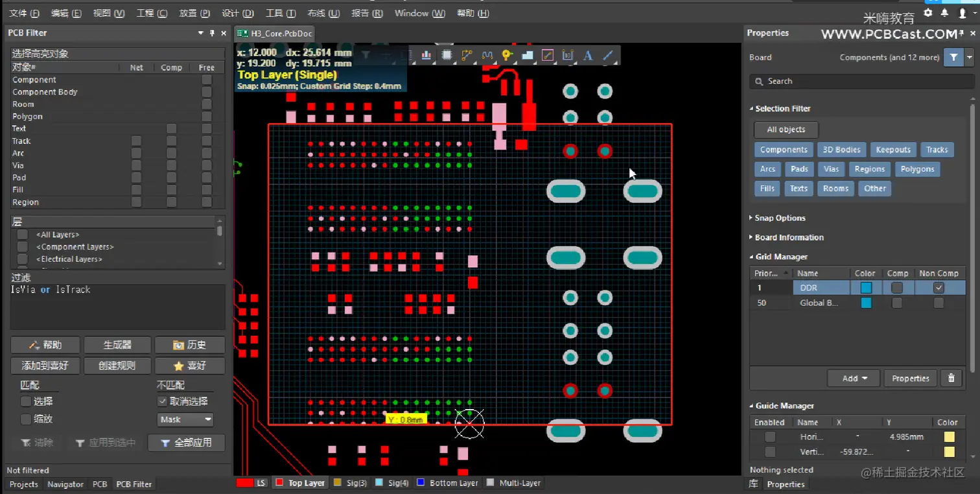The image size is (980, 494).
Task: Click the H3_Core.PcbDoc document tab
Action: pyautogui.click(x=275, y=33)
